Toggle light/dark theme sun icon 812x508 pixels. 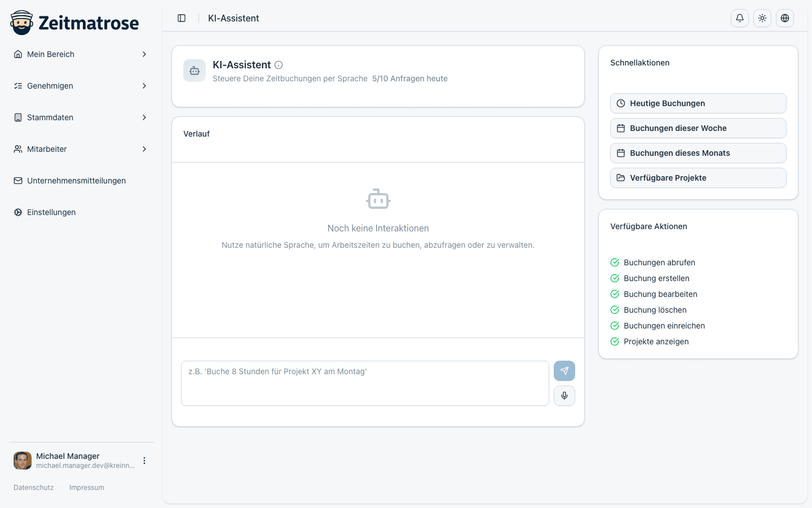(762, 18)
